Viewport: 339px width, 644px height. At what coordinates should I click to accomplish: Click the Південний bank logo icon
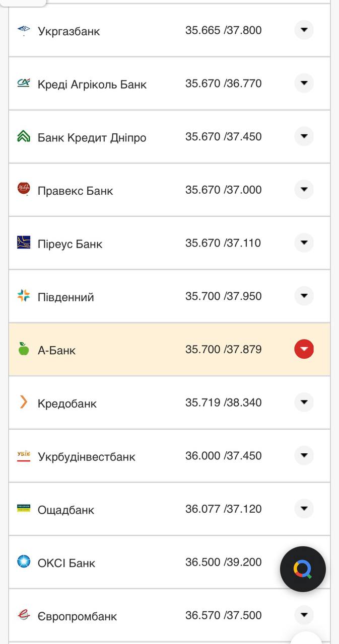click(x=24, y=296)
